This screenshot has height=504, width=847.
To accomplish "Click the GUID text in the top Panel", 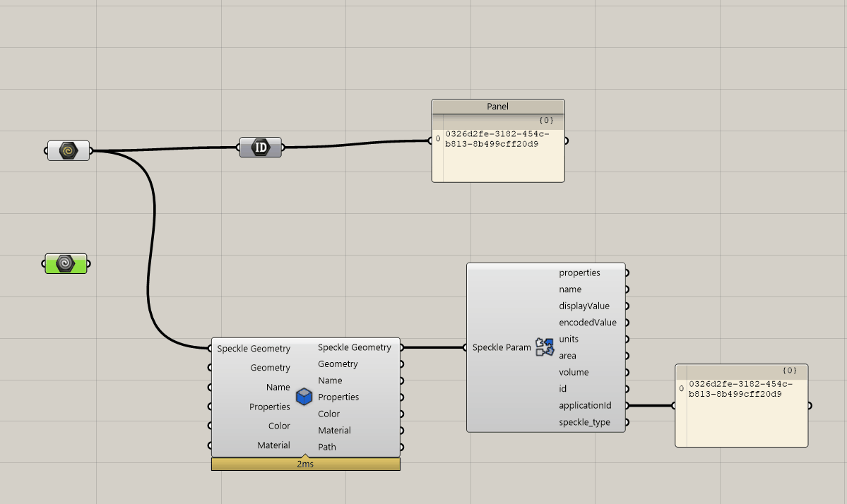I will [497, 138].
